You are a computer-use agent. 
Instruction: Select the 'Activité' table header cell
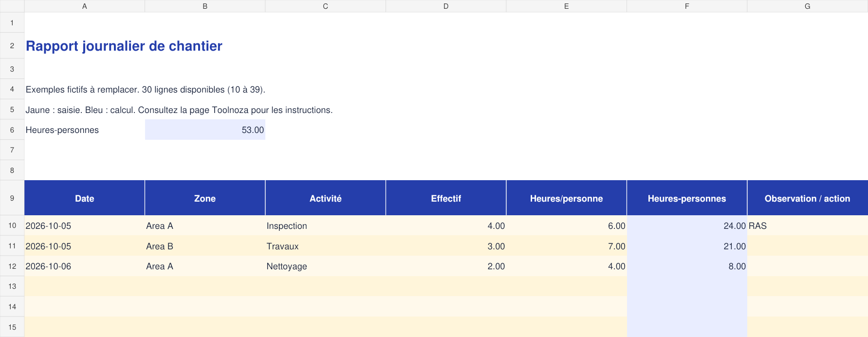click(x=326, y=198)
